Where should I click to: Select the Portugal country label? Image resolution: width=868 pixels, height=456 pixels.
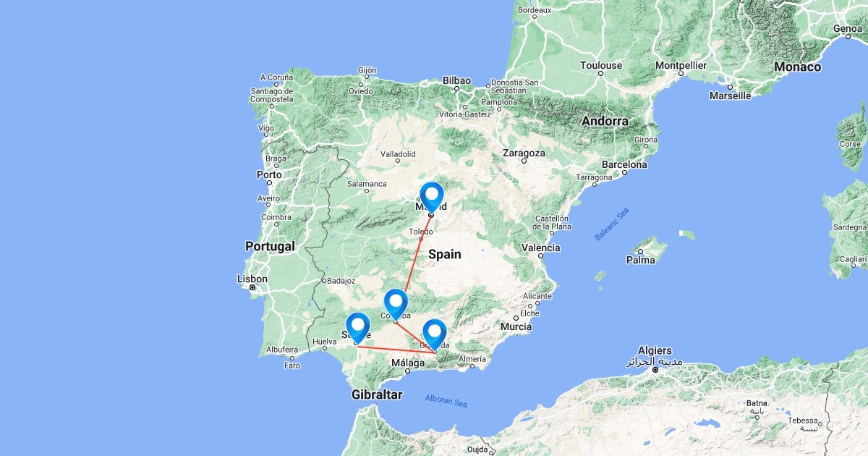point(270,246)
